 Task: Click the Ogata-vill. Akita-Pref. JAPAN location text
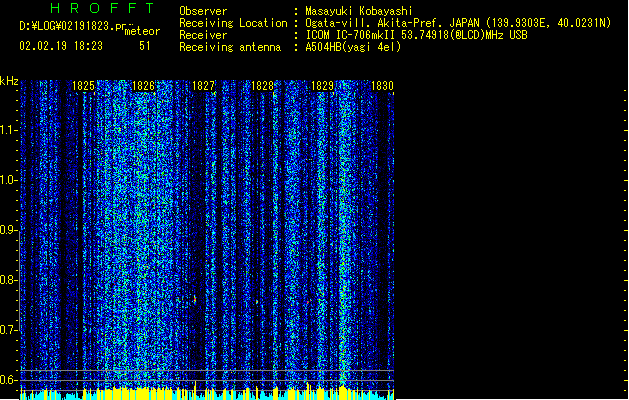(458, 23)
